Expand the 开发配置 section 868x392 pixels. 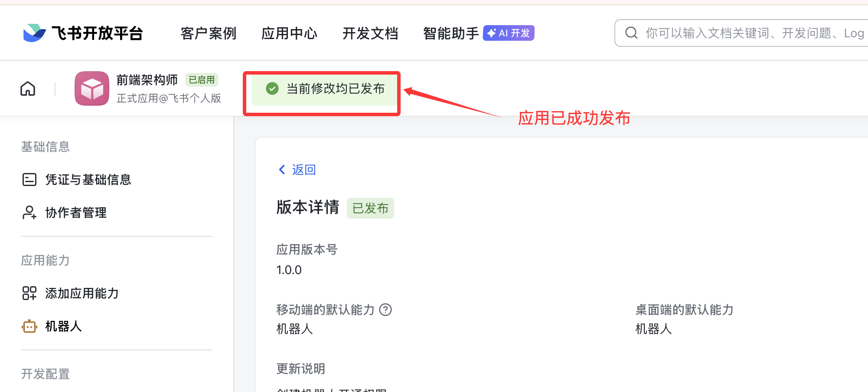[45, 374]
